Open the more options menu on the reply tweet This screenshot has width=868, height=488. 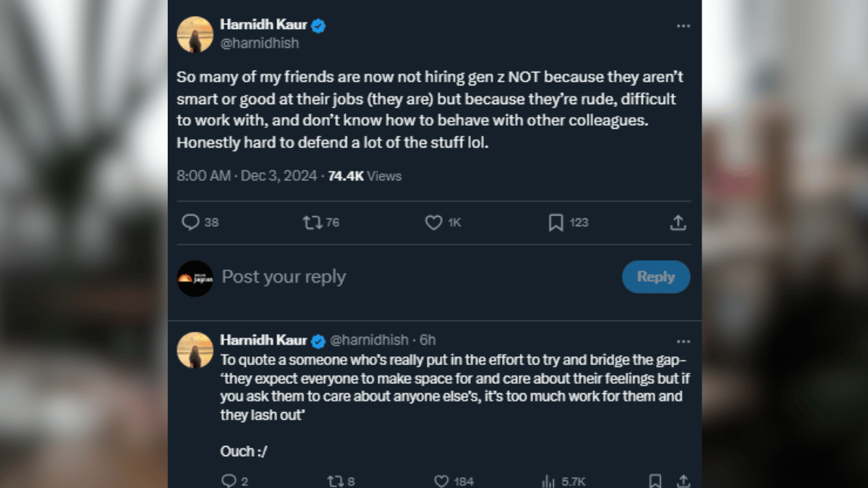[684, 341]
